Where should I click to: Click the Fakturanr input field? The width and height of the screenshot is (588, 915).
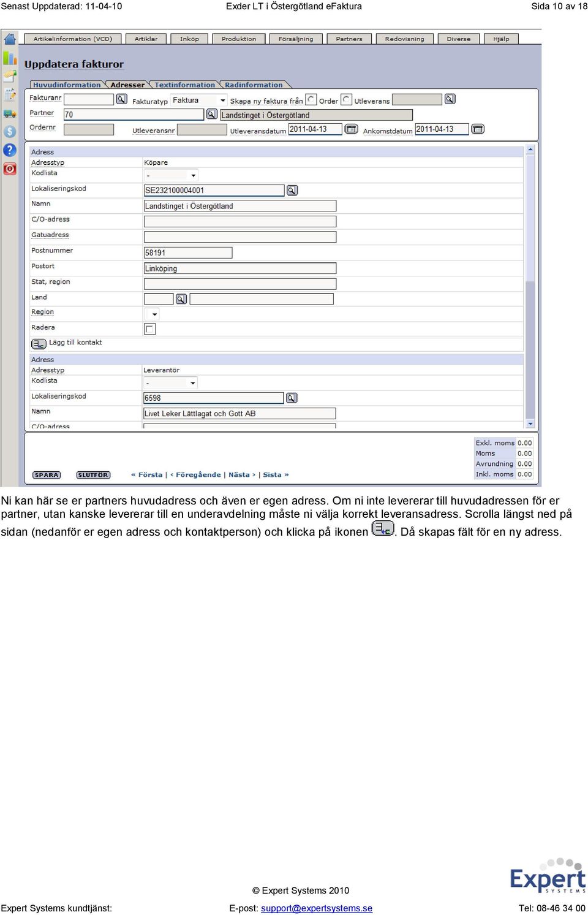tap(89, 99)
